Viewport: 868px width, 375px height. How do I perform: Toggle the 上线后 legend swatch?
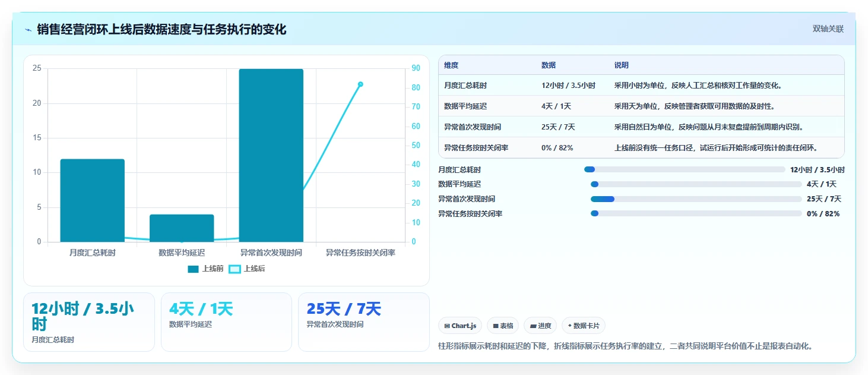point(235,269)
